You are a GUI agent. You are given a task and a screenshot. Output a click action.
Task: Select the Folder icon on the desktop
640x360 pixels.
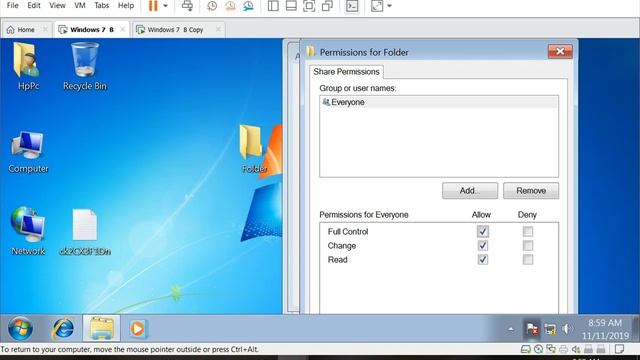click(253, 149)
